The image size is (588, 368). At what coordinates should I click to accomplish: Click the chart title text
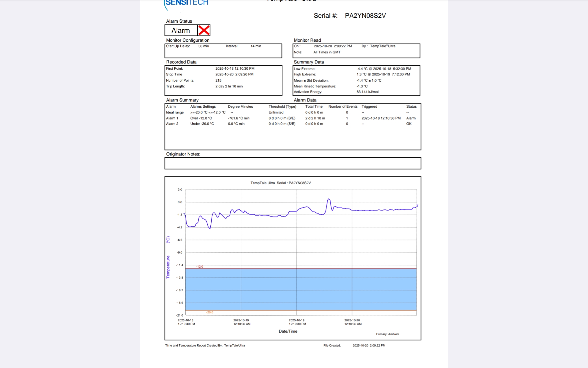coord(281,183)
